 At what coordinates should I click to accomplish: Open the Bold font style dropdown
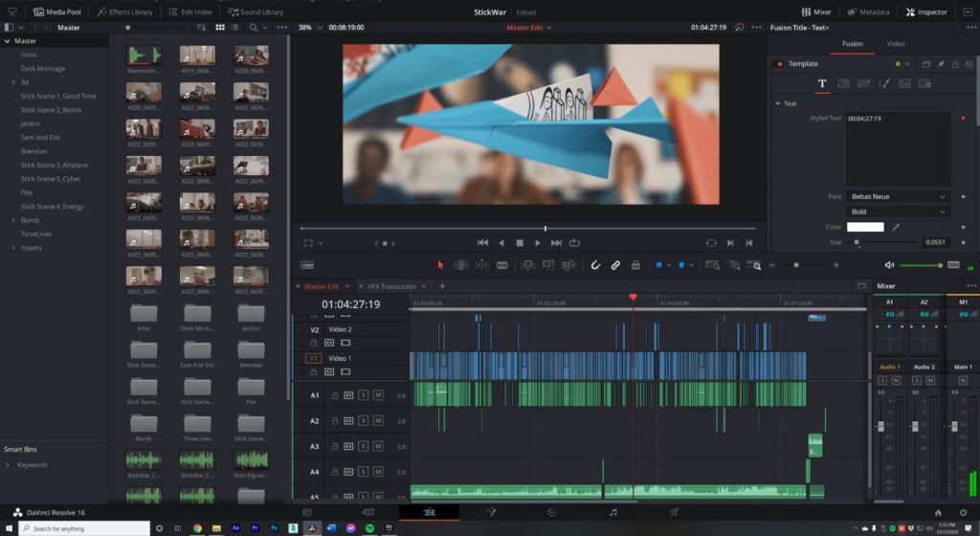(898, 212)
